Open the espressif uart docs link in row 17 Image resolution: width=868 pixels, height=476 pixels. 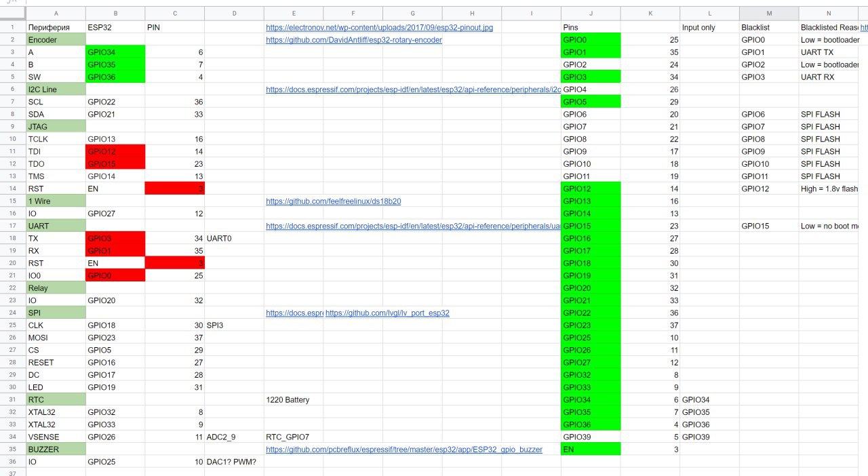(x=413, y=226)
